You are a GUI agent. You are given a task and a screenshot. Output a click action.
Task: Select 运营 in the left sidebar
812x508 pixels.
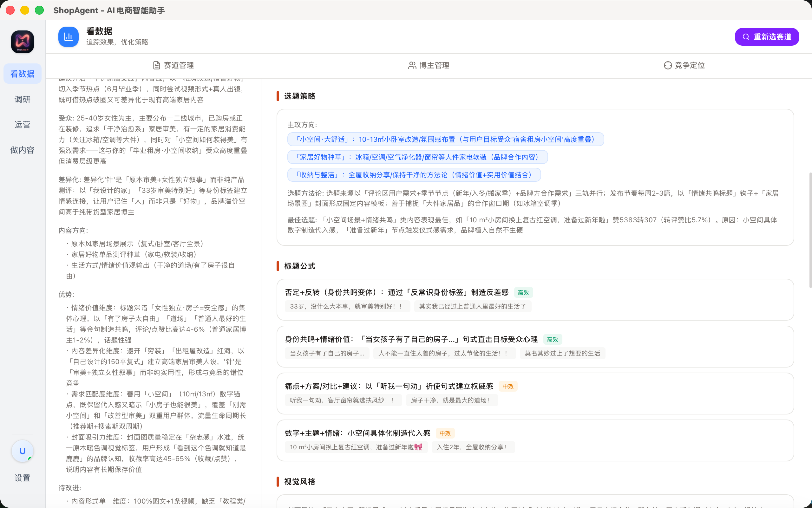pyautogui.click(x=22, y=125)
